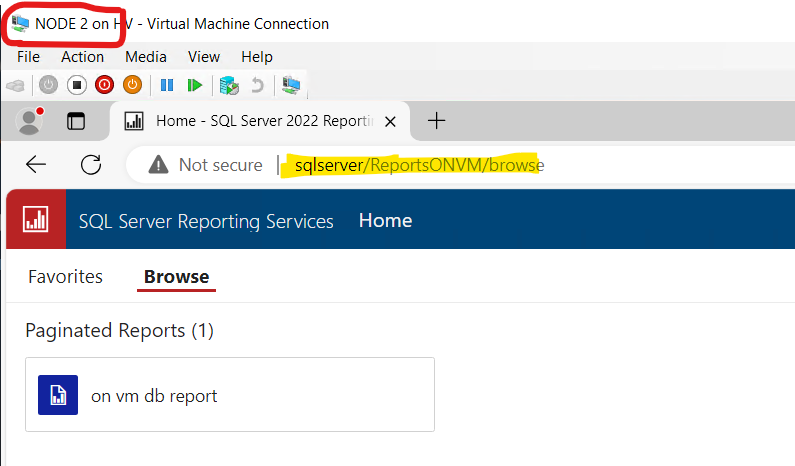This screenshot has width=795, height=466.
Task: Switch to the Browse tab
Action: [176, 277]
